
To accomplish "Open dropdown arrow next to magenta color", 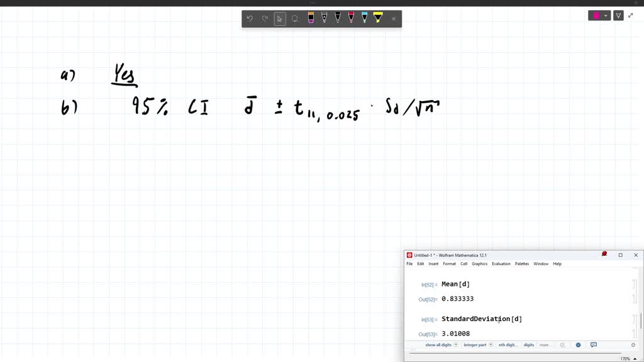I will pos(606,16).
